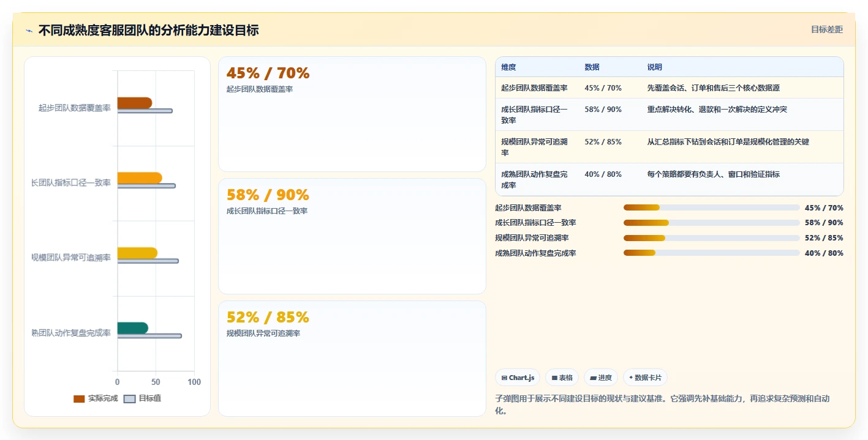Click table value 52% / 85%
868x440 pixels.
pos(603,142)
